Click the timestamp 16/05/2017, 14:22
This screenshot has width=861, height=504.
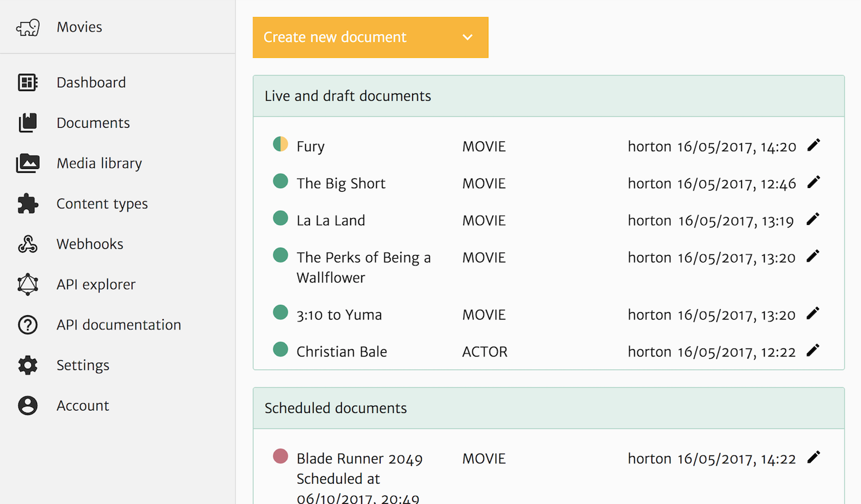737,459
